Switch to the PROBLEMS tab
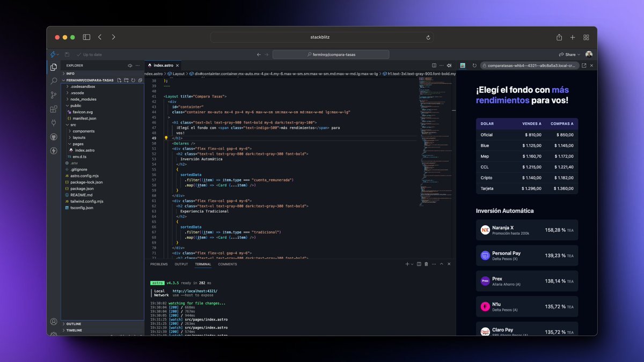Screen dimensions: 644x362 (x=159, y=264)
